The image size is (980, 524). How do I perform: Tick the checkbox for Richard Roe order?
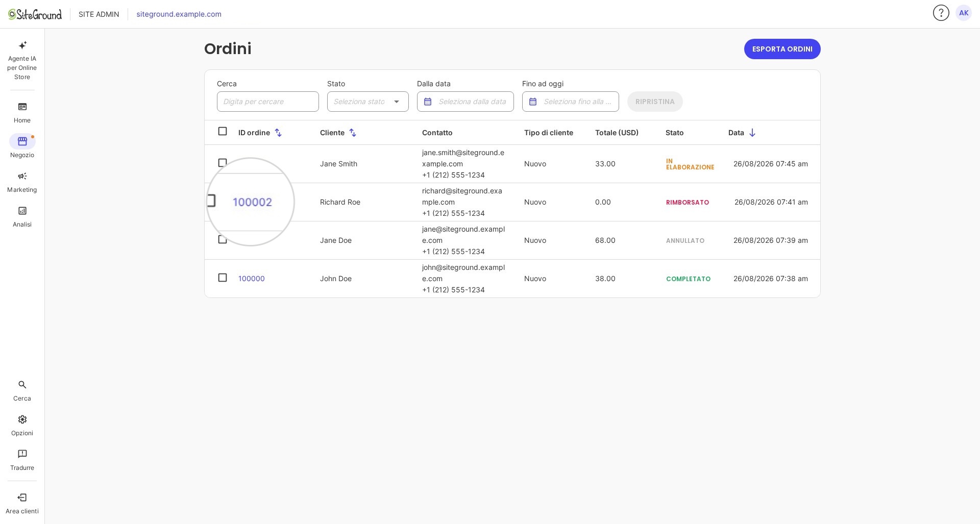(x=211, y=201)
